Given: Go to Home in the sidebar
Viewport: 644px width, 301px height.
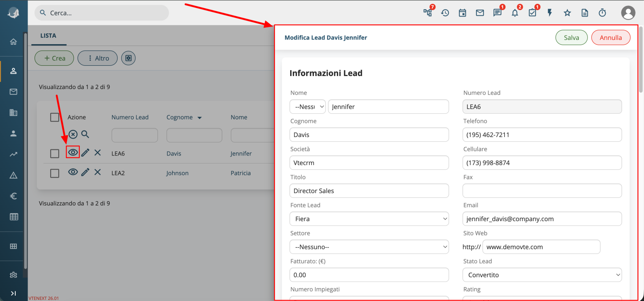Looking at the screenshot, I should [13, 41].
